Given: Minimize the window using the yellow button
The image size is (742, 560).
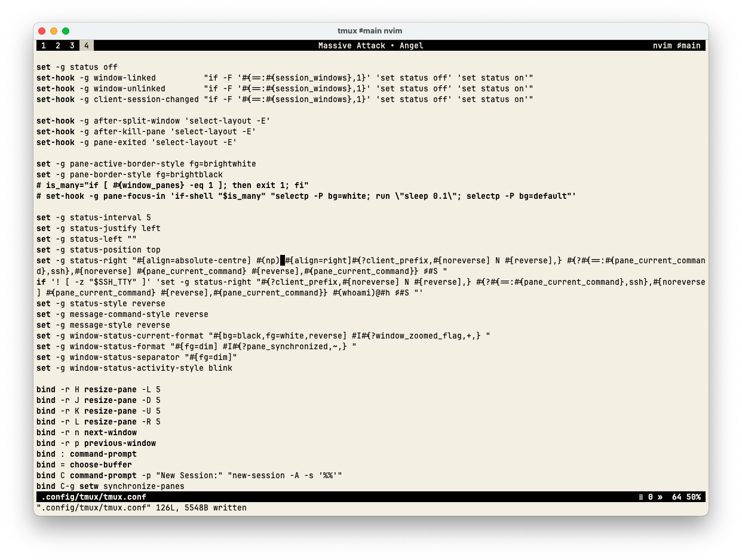Looking at the screenshot, I should 54,31.
